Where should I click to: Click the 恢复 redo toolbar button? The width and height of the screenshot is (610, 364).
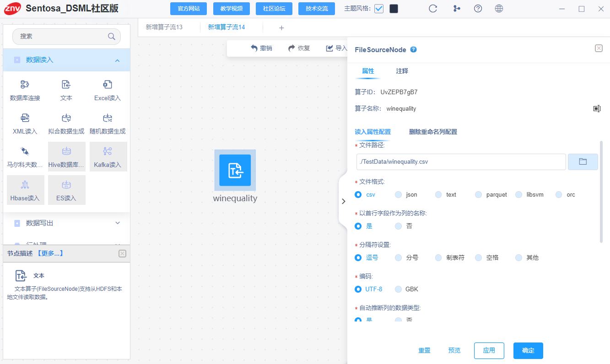(x=299, y=48)
